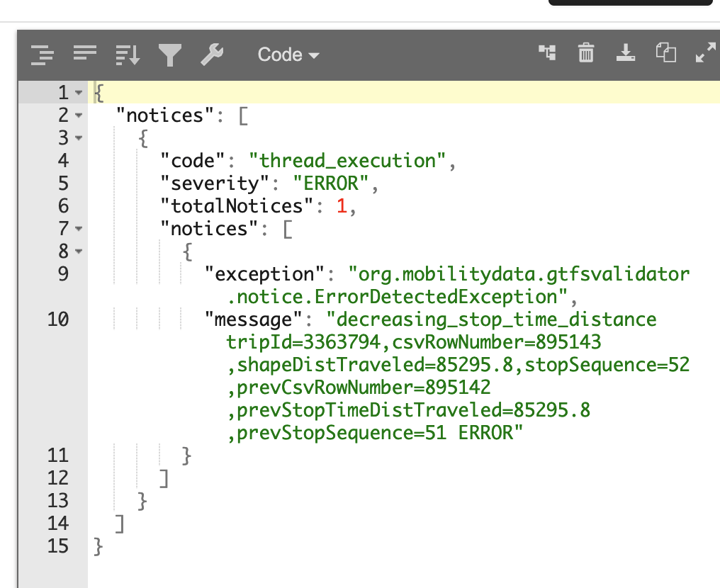Open the filter/transform funnel tool
The width and height of the screenshot is (720, 588).
[x=170, y=55]
